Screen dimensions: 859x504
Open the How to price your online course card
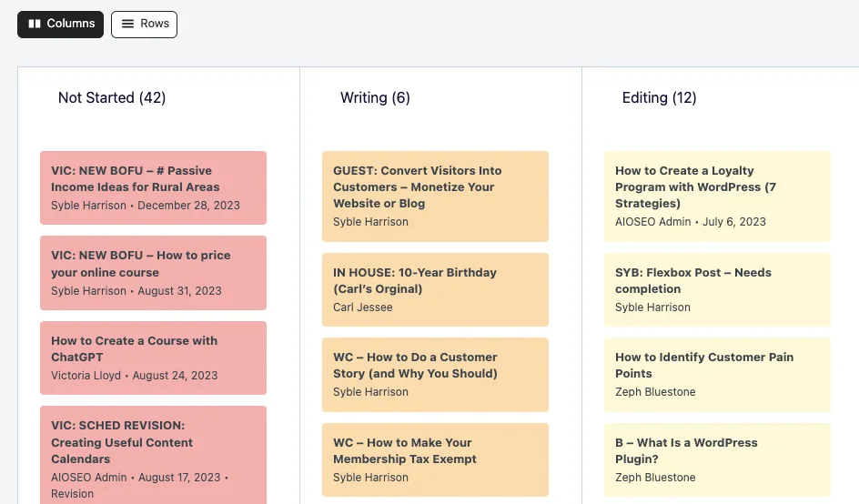click(154, 273)
